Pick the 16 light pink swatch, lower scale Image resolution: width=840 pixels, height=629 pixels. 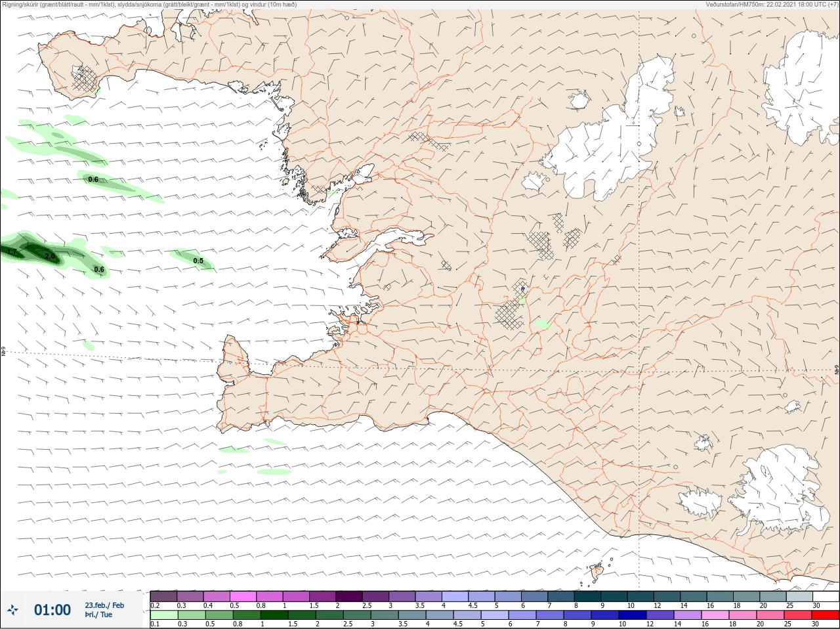pyautogui.click(x=715, y=615)
